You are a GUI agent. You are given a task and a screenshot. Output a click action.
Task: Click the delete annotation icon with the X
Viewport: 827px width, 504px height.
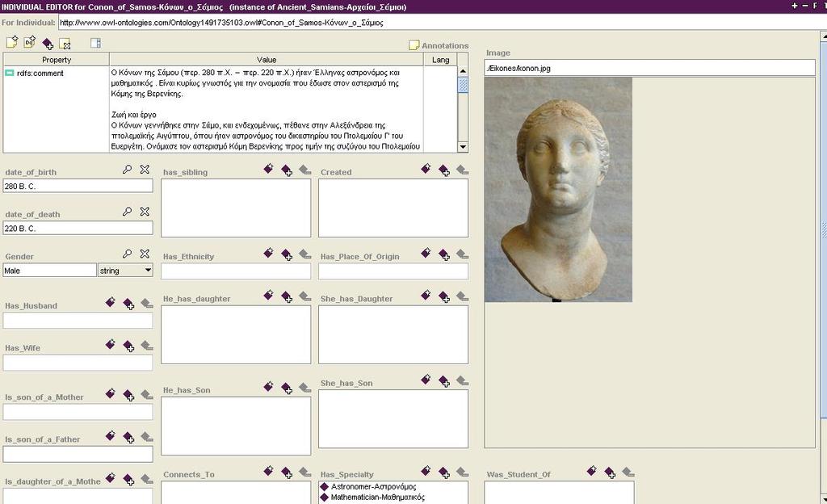point(65,44)
